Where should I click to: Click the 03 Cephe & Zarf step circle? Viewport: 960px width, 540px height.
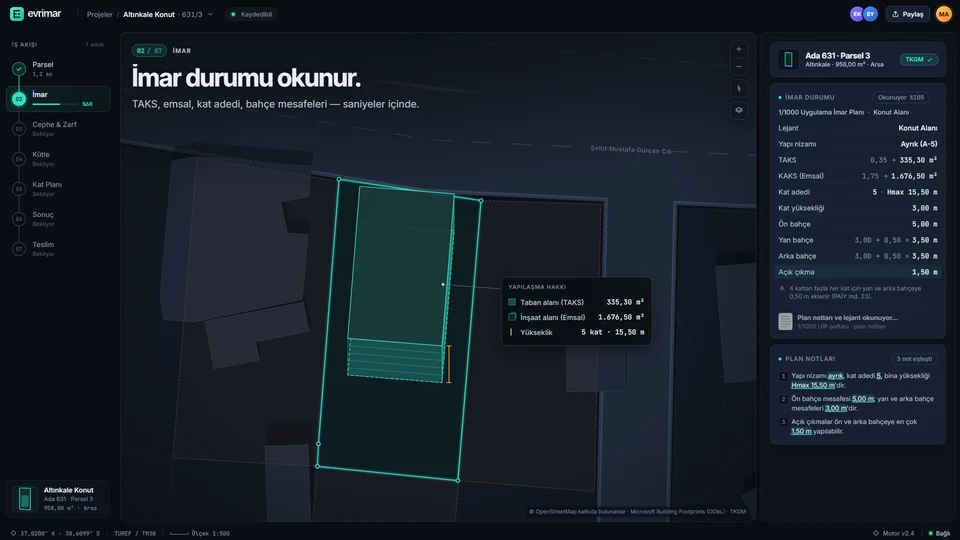click(19, 129)
